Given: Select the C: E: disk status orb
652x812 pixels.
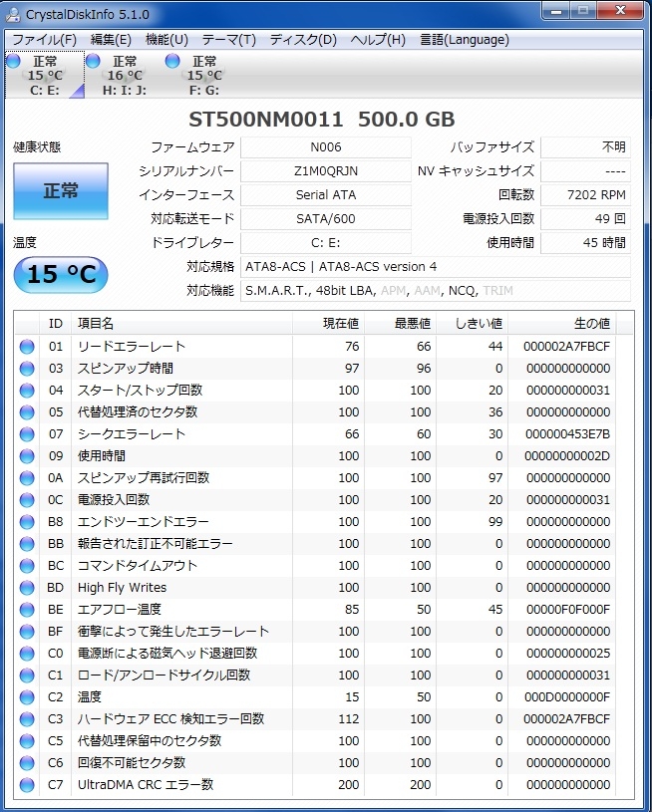Looking at the screenshot, I should point(13,61).
